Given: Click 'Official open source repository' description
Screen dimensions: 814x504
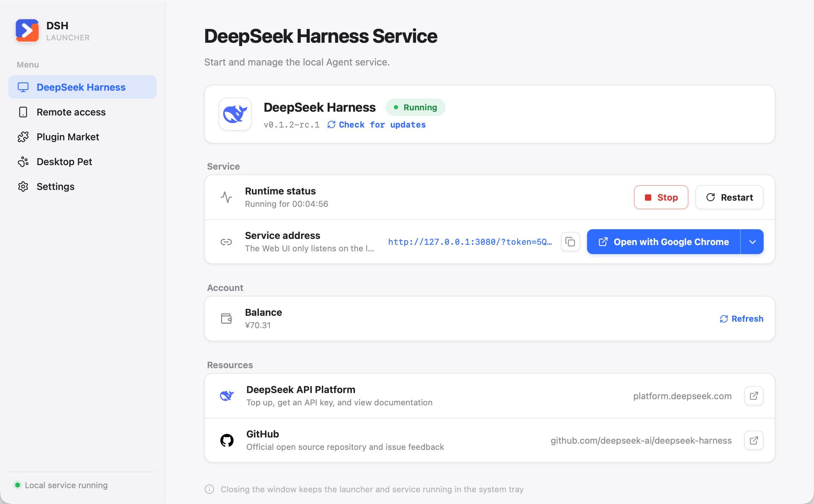Looking at the screenshot, I should [345, 447].
